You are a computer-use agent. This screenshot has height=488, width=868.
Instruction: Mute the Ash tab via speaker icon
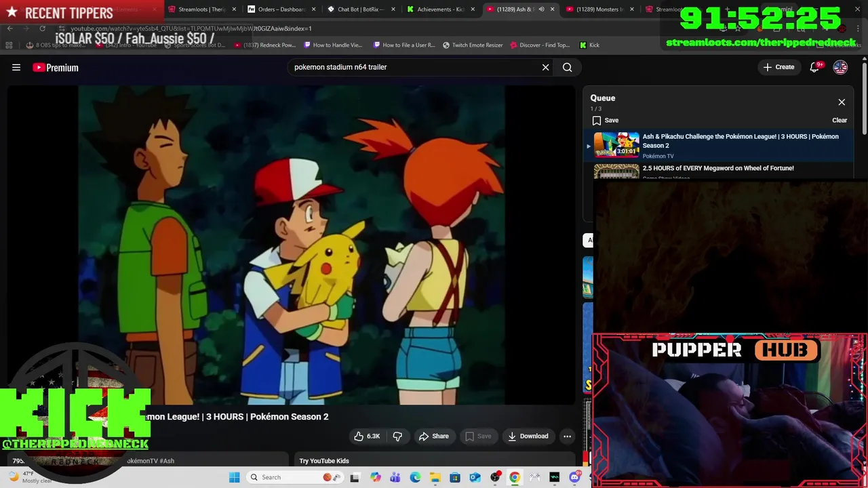(541, 9)
